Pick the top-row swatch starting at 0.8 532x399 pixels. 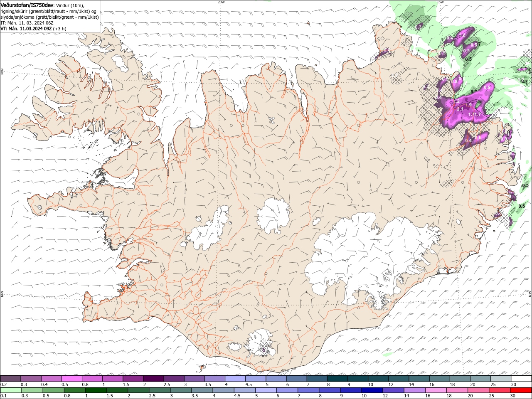[x=92, y=379]
